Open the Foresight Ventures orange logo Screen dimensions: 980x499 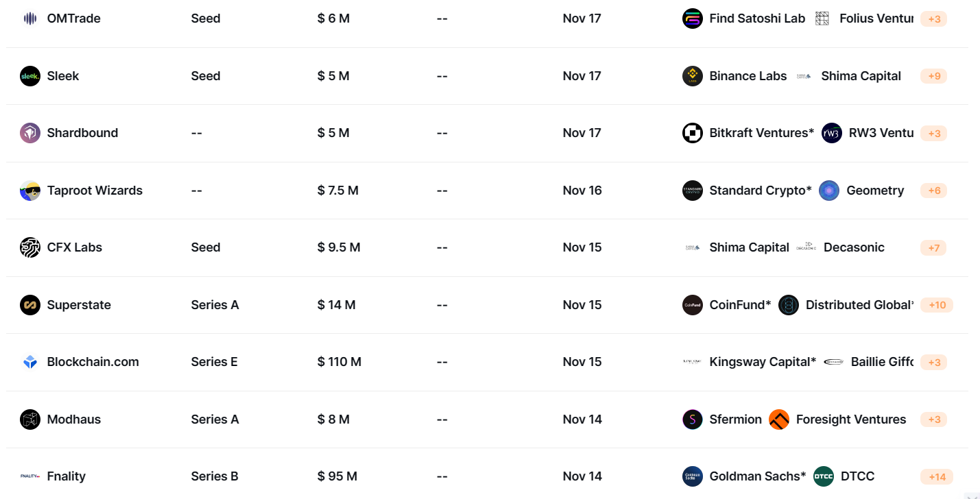(x=779, y=419)
